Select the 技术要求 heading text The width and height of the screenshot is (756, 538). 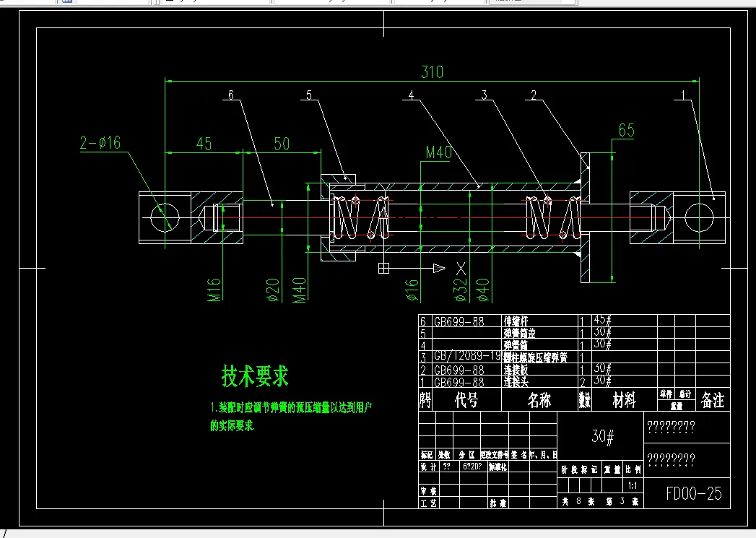pyautogui.click(x=255, y=376)
